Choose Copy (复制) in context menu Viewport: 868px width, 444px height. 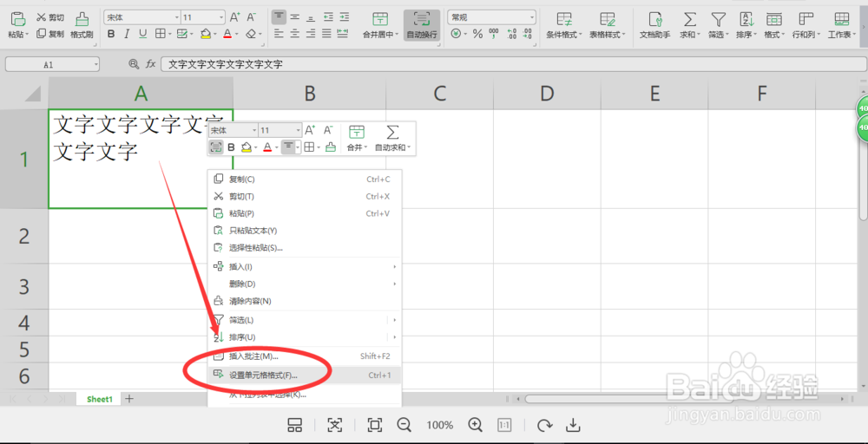point(305,180)
